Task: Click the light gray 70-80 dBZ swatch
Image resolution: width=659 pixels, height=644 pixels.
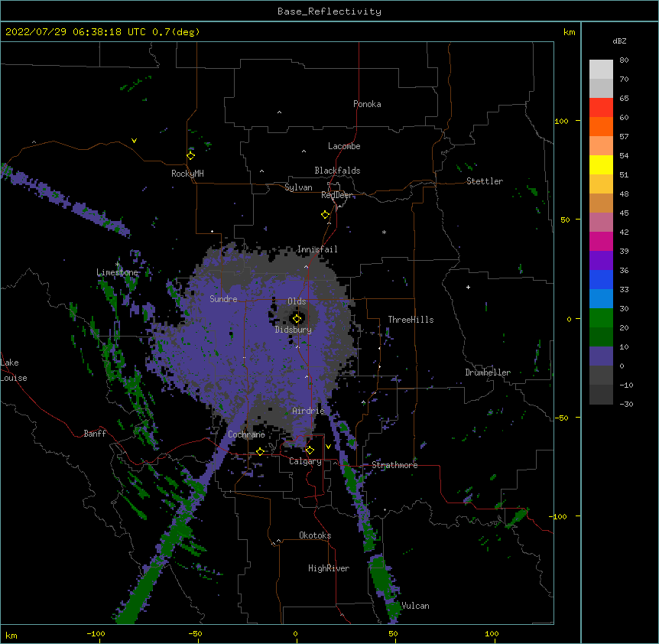Action: (x=601, y=70)
